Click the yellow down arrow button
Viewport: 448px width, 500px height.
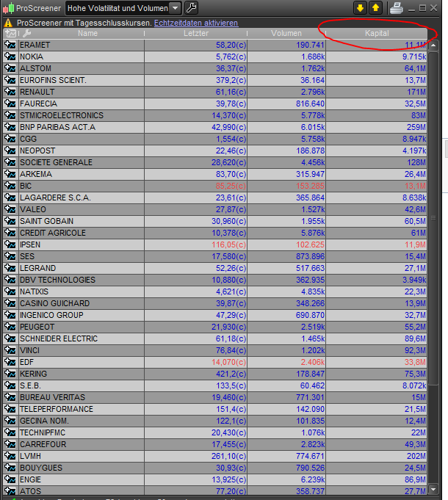point(360,7)
